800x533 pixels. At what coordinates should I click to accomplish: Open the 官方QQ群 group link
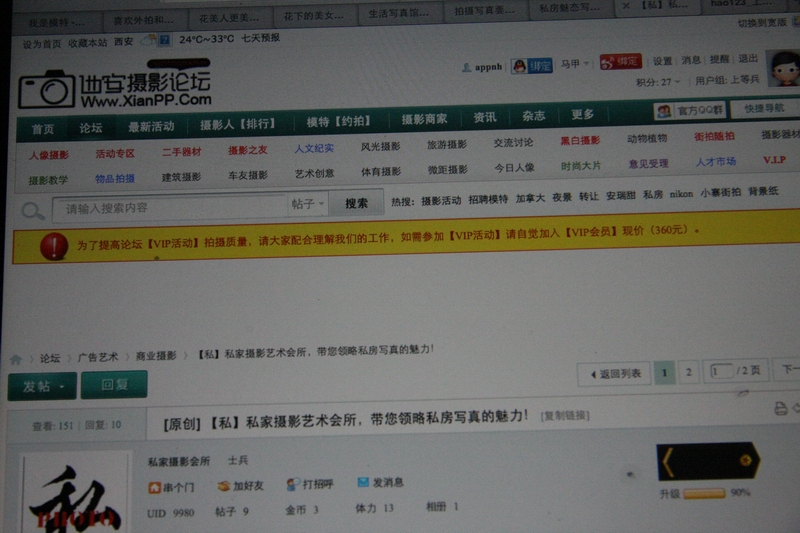[x=689, y=111]
